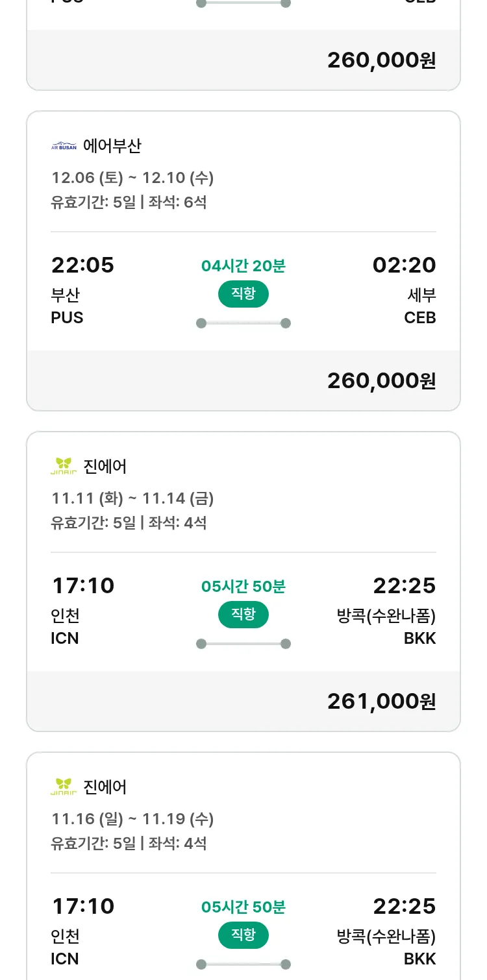Select the 260,000원 Air Busan fare

coord(381,380)
